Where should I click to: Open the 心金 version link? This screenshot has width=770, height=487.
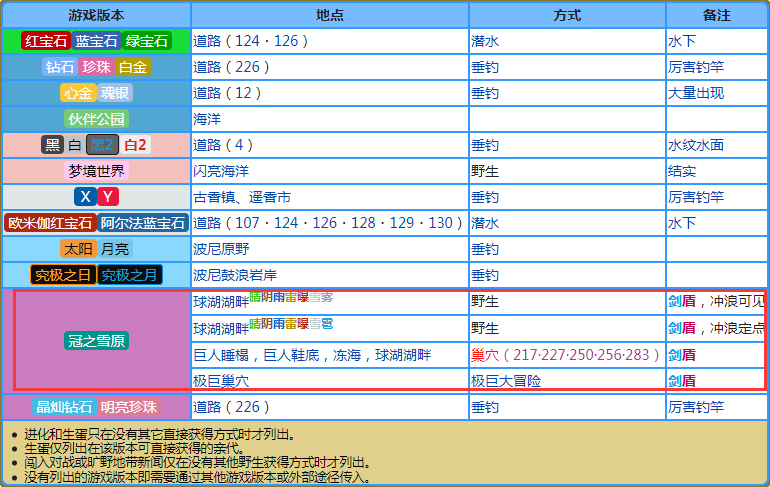(78, 93)
